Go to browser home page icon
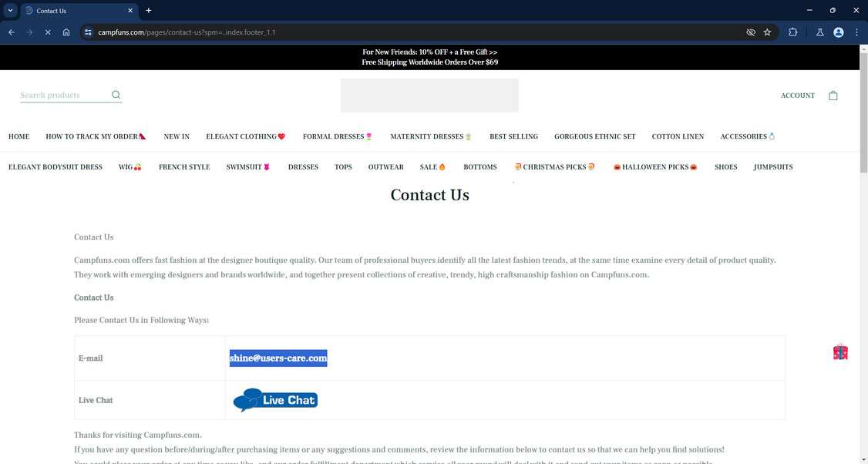 66,32
